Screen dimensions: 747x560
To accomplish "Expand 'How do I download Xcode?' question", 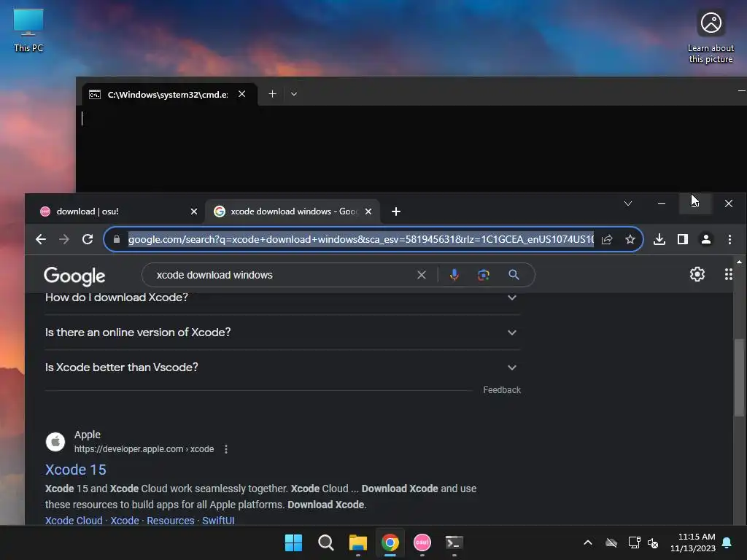I will (x=282, y=297).
